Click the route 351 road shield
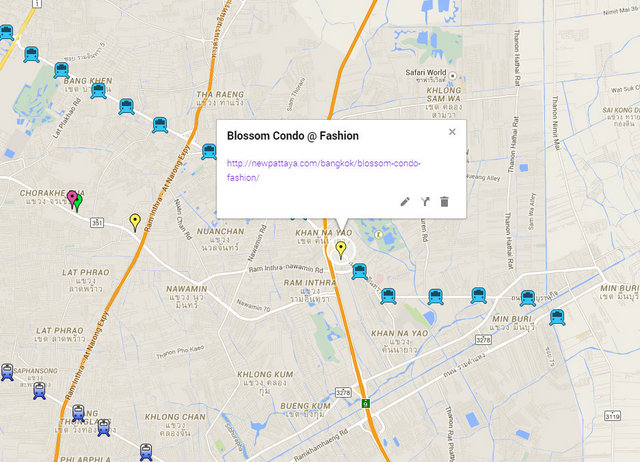This screenshot has width=640, height=462. pos(97,223)
